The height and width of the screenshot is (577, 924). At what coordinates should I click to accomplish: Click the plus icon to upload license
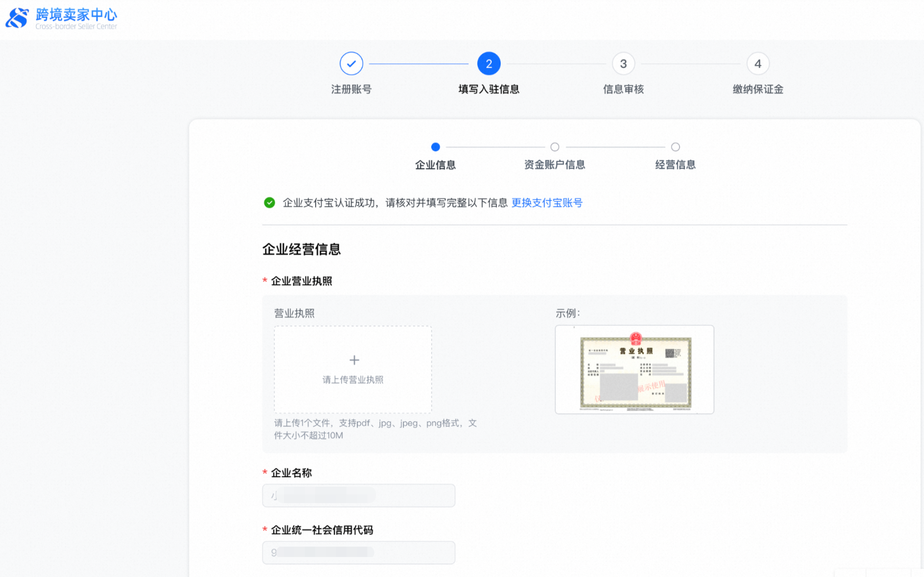pyautogui.click(x=354, y=360)
